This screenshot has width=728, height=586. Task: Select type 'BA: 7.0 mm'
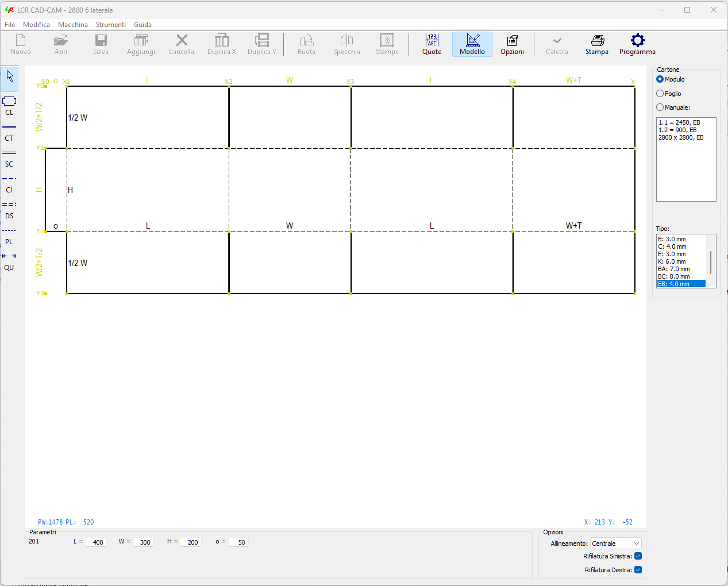click(x=681, y=269)
